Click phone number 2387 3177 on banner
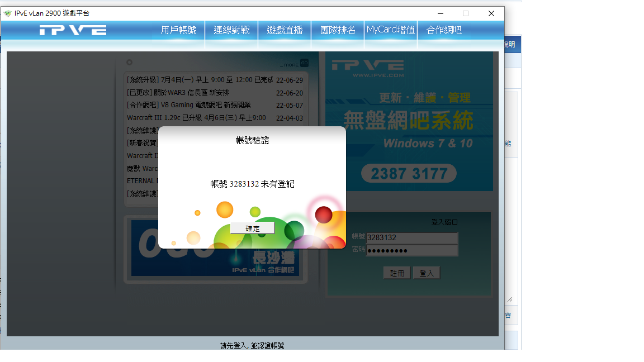This screenshot has width=644, height=362. [409, 174]
